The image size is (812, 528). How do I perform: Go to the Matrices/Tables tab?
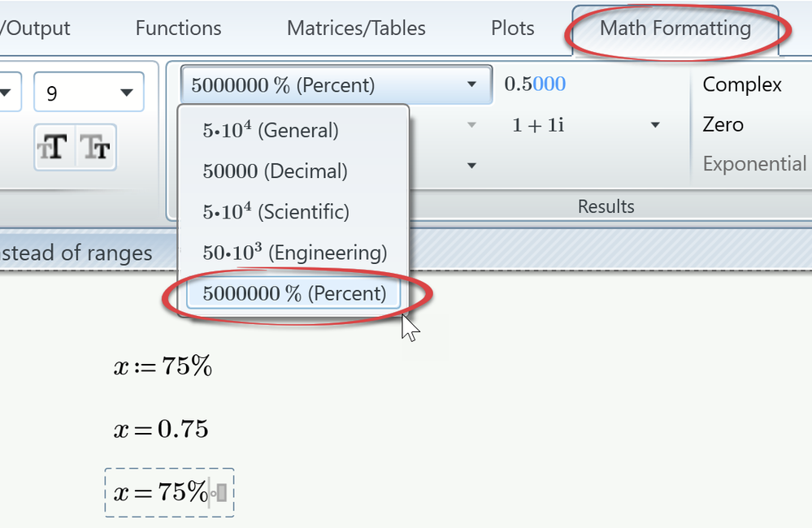click(x=356, y=28)
